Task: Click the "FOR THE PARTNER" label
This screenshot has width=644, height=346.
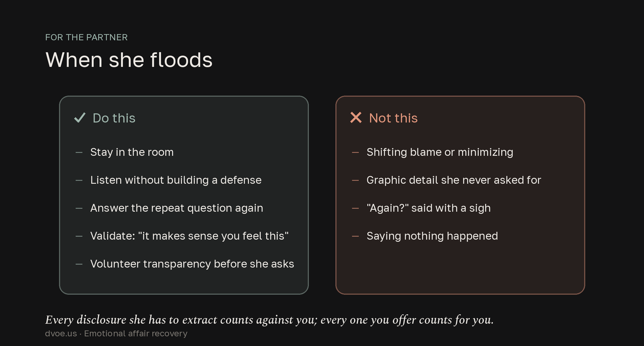Action: (x=86, y=37)
